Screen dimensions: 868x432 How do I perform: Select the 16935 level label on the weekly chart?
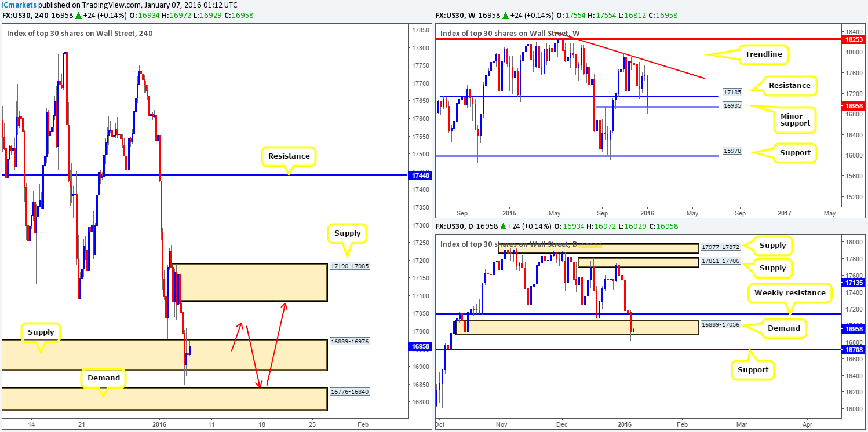[732, 106]
